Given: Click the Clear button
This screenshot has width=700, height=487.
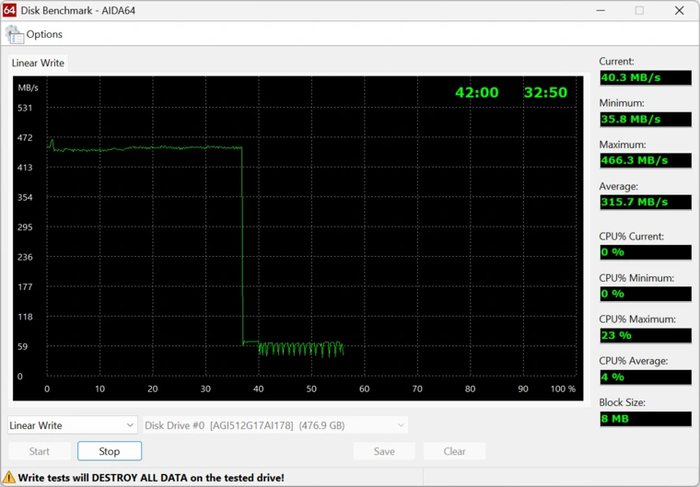Looking at the screenshot, I should (454, 451).
